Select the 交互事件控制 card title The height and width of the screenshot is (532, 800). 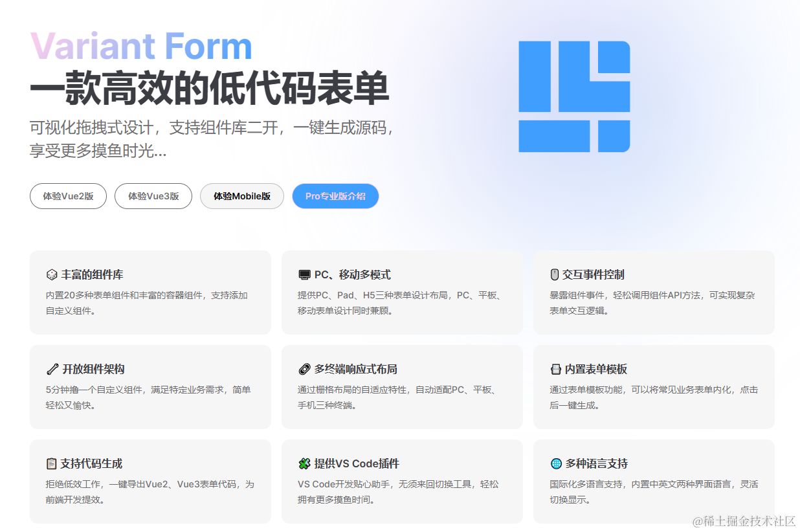[x=594, y=275]
